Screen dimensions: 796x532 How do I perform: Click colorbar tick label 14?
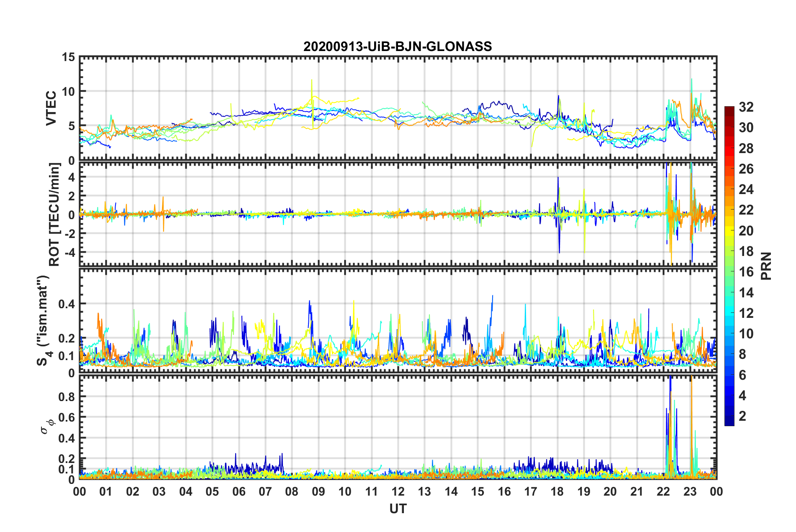(746, 293)
